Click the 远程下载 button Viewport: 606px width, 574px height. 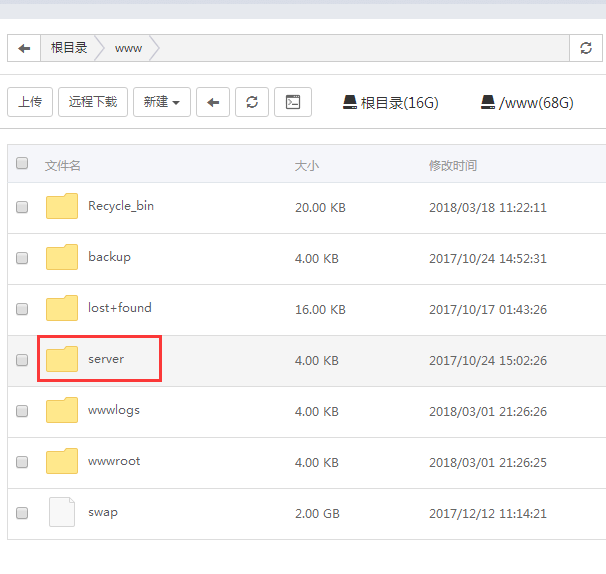click(x=93, y=102)
